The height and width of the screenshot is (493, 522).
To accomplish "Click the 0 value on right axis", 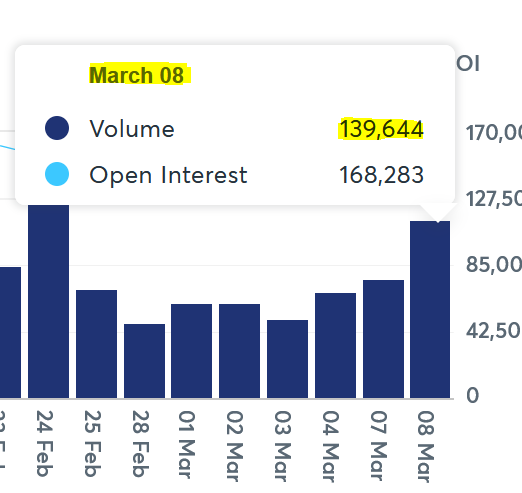I will click(473, 396).
